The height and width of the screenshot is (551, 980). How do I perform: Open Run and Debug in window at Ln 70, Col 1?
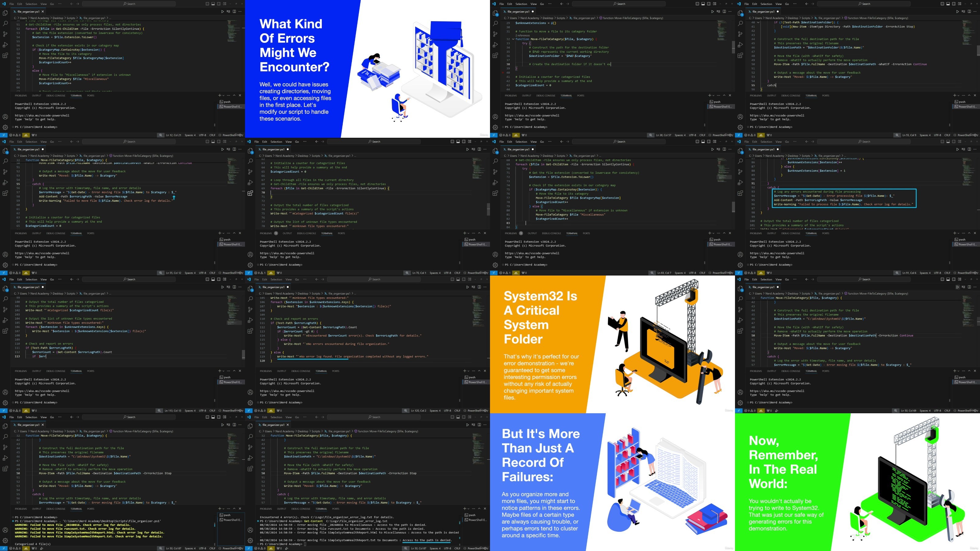tap(250, 182)
